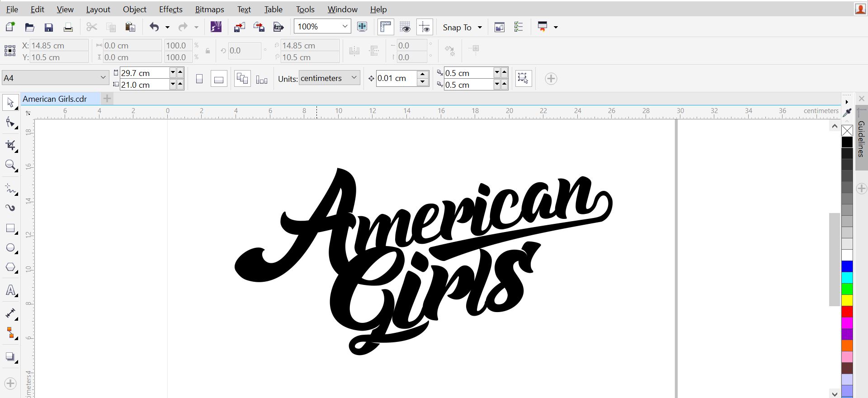Open the Units centimeters dropdown
Screen dimensions: 868x398
pos(354,78)
